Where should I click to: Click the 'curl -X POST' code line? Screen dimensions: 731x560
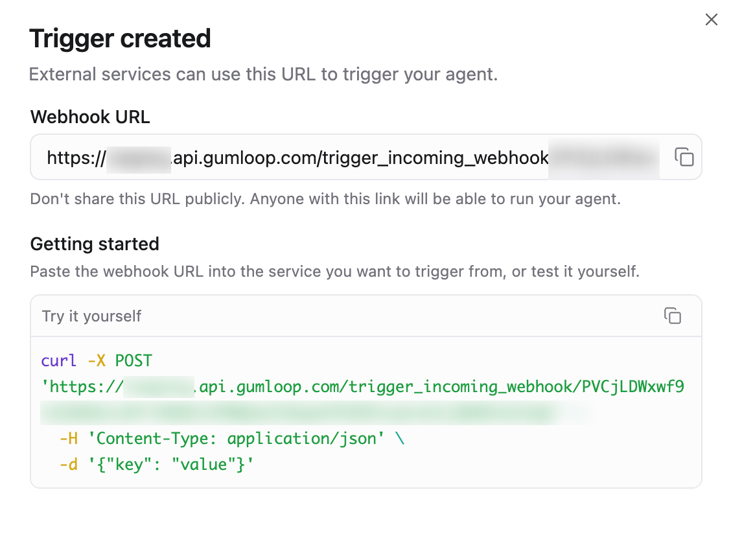[x=97, y=360]
